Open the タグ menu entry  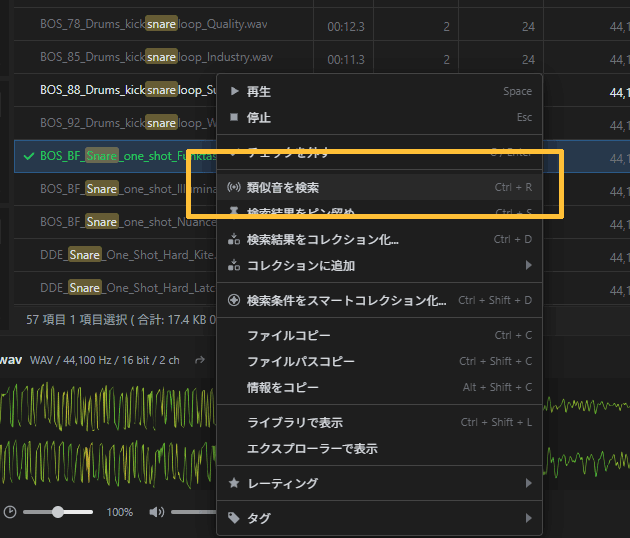(x=380, y=518)
